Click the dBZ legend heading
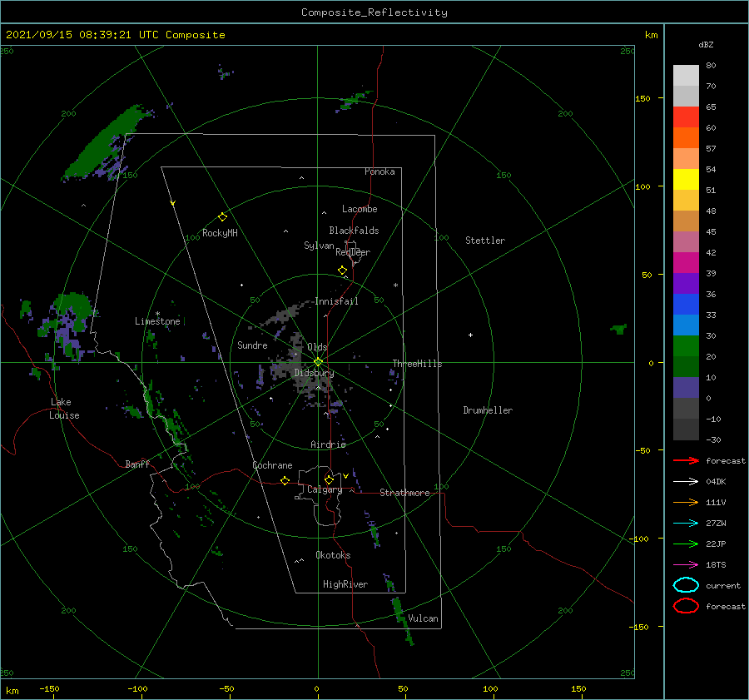 coord(706,44)
